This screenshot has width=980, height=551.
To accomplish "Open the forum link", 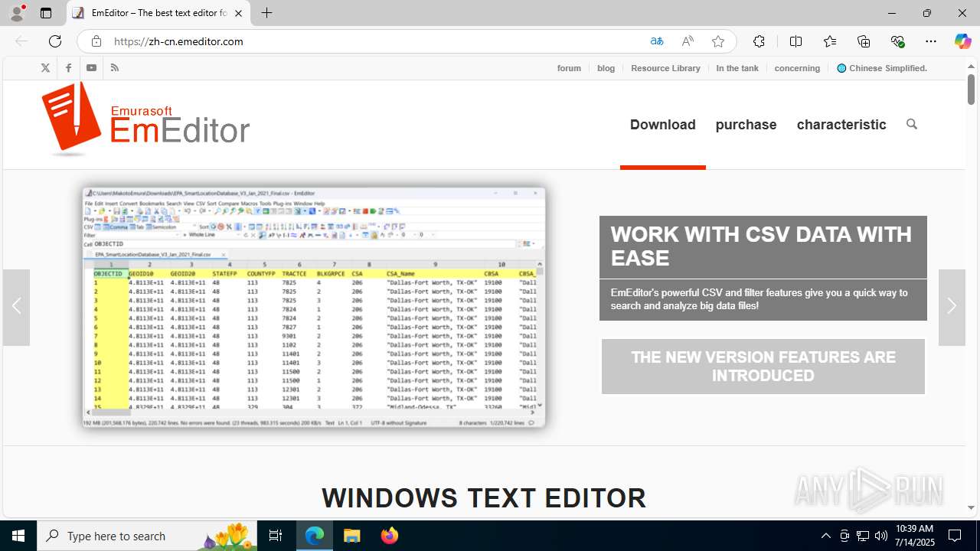I will (x=569, y=68).
